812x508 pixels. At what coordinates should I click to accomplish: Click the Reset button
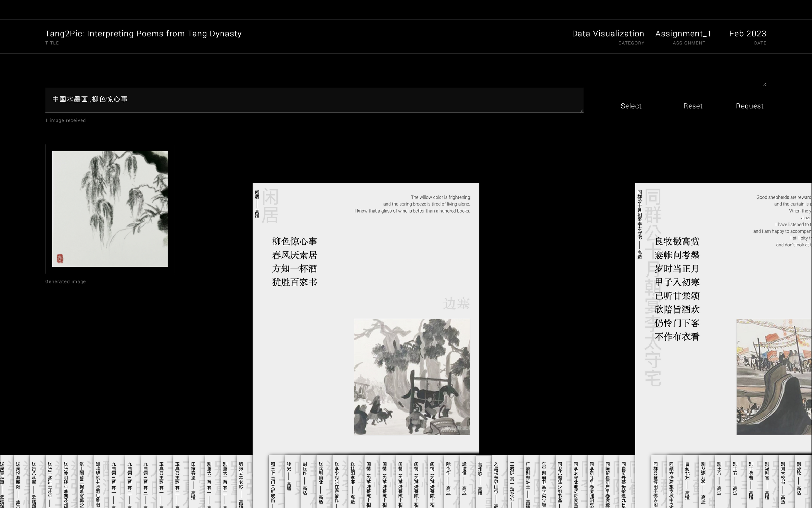point(693,106)
